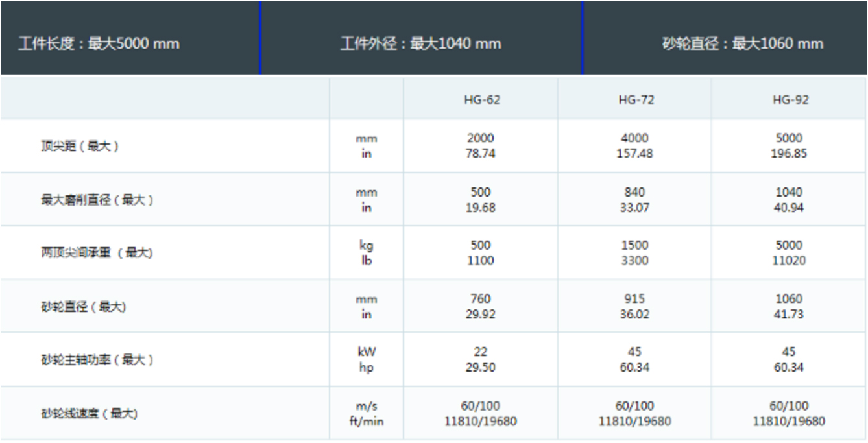Click the value 915 in the HG-72 column
Image resolution: width=868 pixels, height=443 pixels.
[634, 299]
